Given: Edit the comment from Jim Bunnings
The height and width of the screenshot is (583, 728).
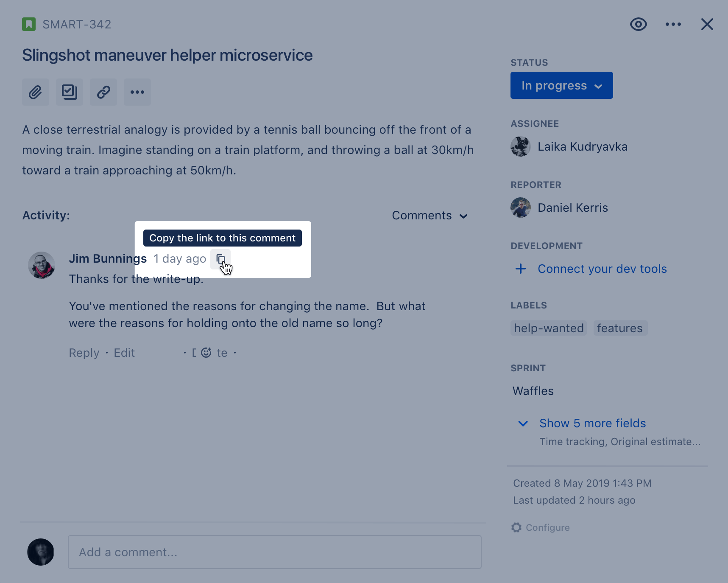Looking at the screenshot, I should tap(124, 353).
